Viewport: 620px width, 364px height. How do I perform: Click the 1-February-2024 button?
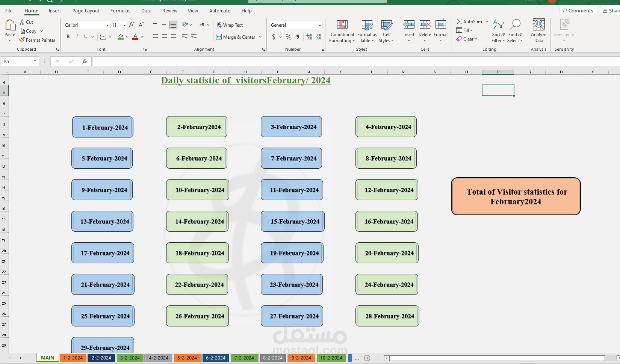pyautogui.click(x=103, y=127)
